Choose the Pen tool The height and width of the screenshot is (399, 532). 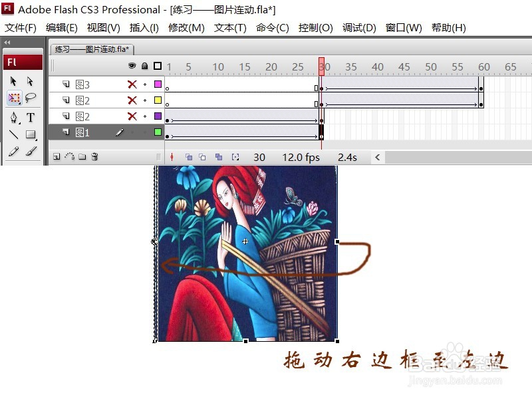point(14,118)
